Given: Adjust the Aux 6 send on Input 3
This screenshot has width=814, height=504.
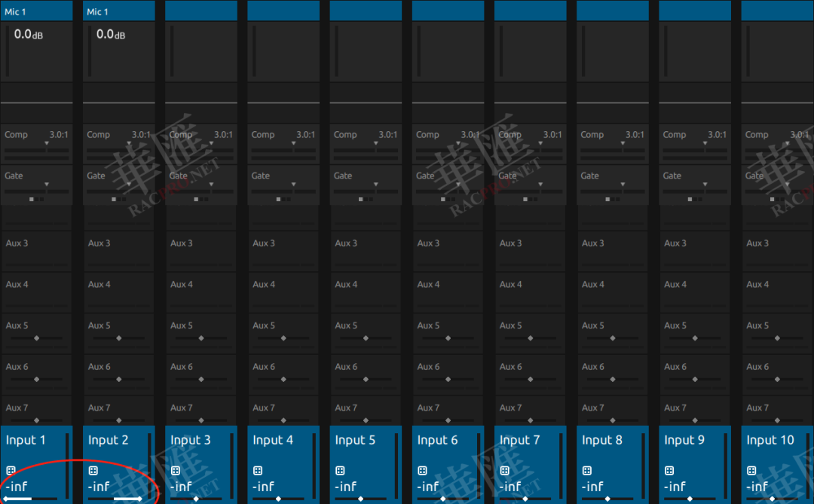Looking at the screenshot, I should click(201, 379).
